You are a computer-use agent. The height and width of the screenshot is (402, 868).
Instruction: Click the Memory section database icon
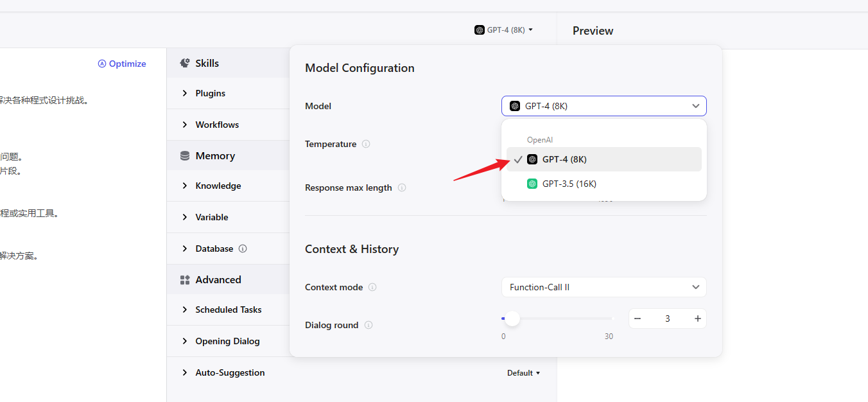185,156
